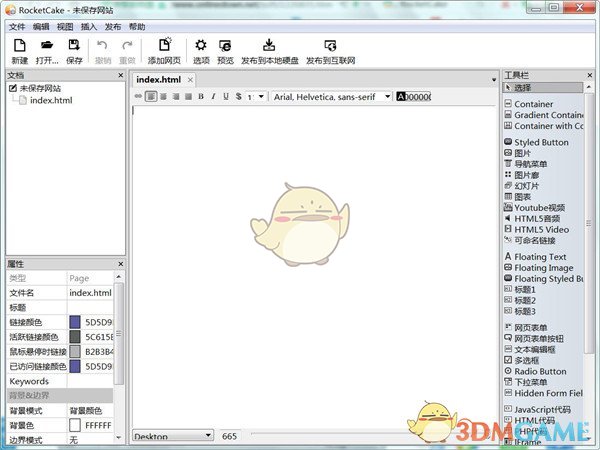Click 发布到本地硬盘 publish icon

[269, 45]
